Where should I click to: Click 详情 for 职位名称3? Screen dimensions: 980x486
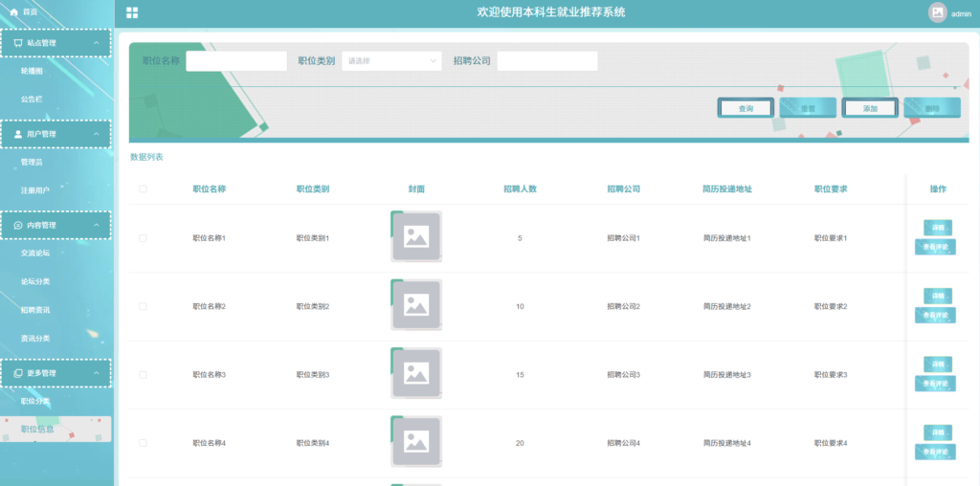click(x=938, y=364)
